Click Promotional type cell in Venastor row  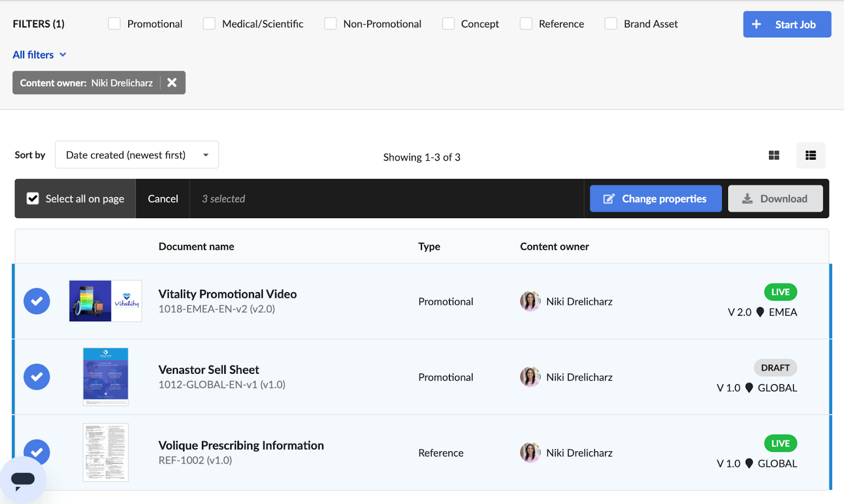[446, 377]
